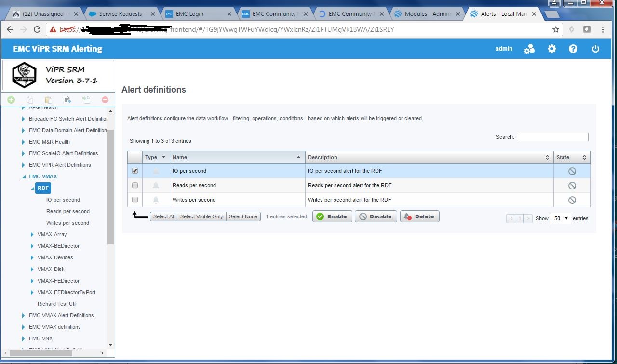Click the power logout icon

(x=596, y=49)
